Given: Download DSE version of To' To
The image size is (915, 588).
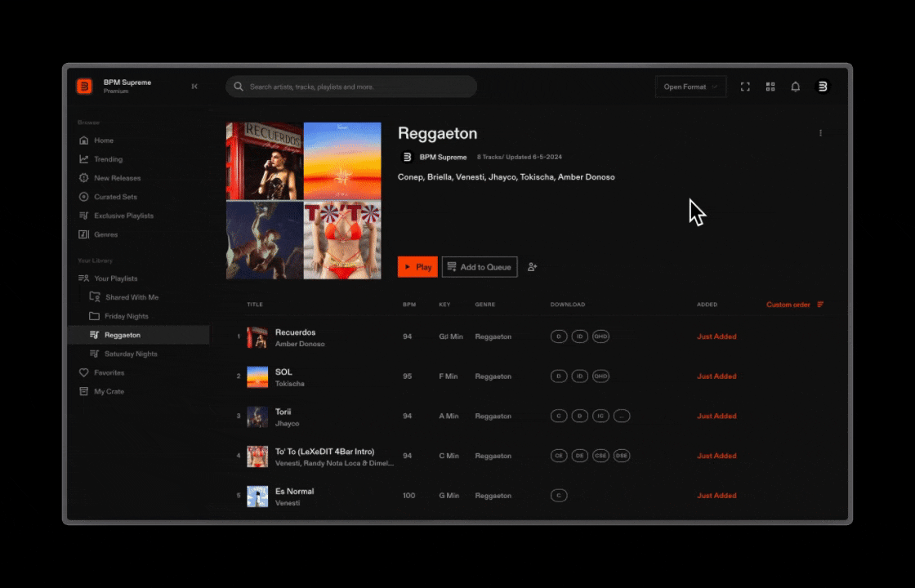Looking at the screenshot, I should click(x=622, y=456).
